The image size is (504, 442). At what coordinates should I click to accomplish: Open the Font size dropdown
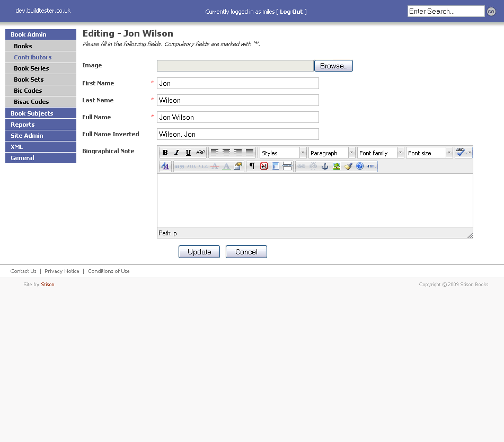[429, 153]
